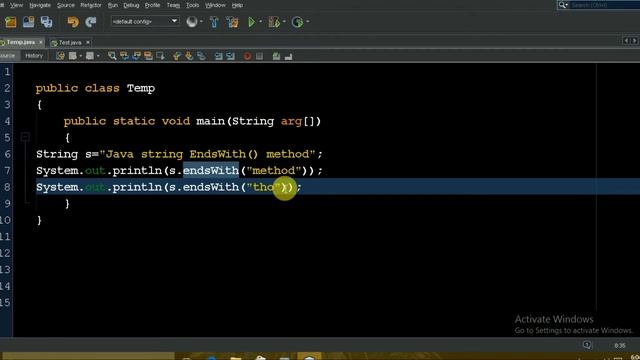Screen dimensions: 640x360
Task: Undo the last edit with the orange arrow
Action: point(73,22)
